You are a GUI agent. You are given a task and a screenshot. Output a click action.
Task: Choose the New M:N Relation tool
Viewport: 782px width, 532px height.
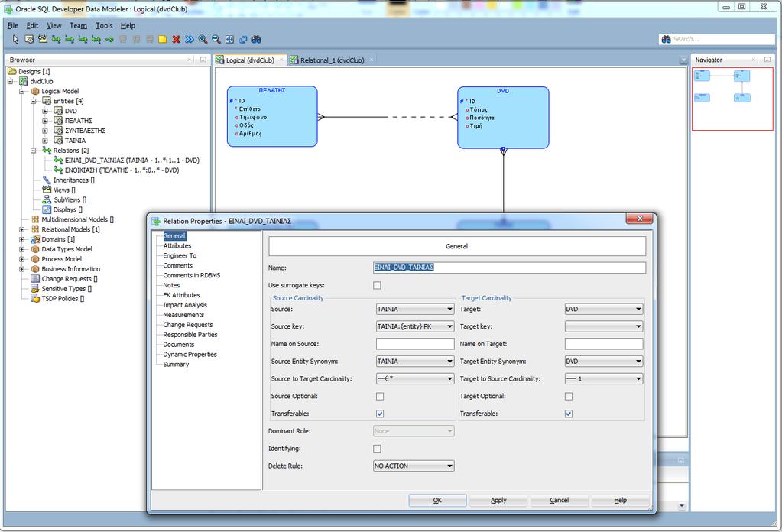pos(56,40)
